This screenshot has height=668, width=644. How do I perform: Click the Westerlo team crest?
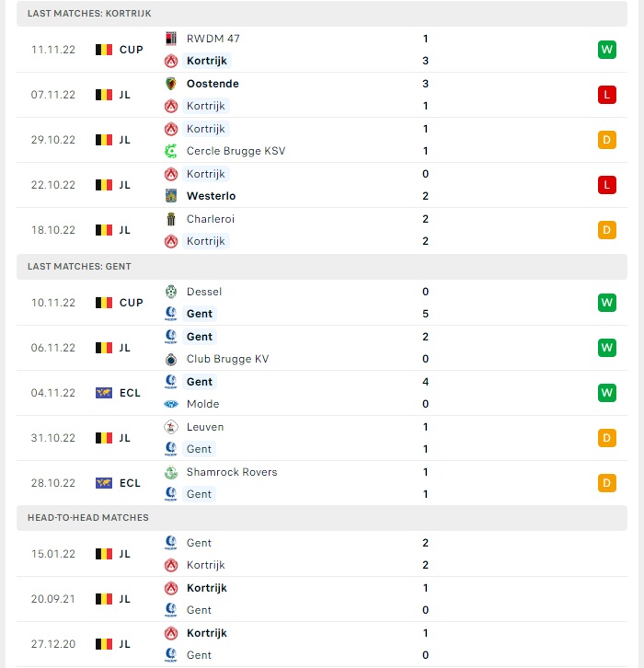[x=171, y=196]
